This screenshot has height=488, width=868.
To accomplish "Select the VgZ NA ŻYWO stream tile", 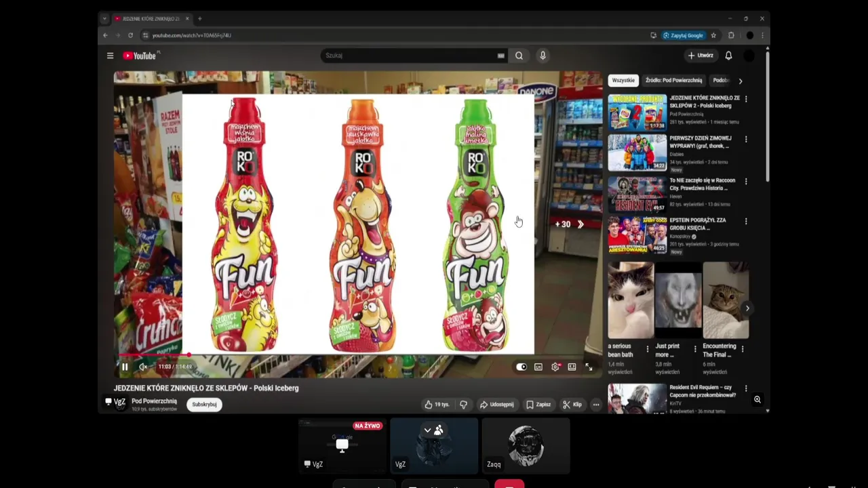I will (342, 446).
